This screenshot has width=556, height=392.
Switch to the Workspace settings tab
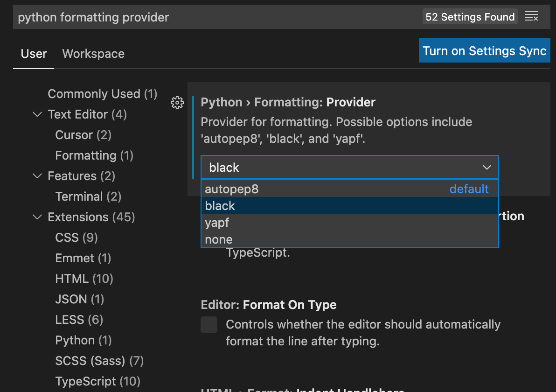click(93, 54)
